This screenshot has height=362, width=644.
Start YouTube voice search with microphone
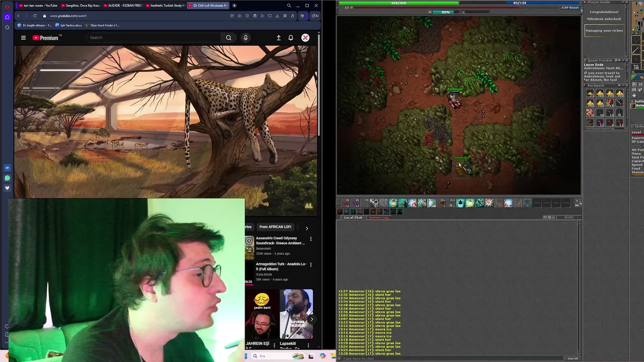(x=246, y=38)
